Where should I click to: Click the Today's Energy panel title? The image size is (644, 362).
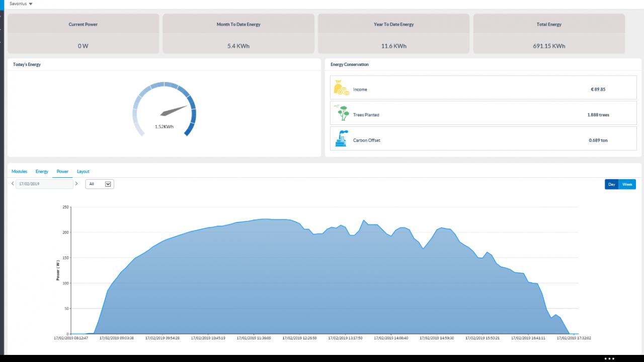point(27,64)
